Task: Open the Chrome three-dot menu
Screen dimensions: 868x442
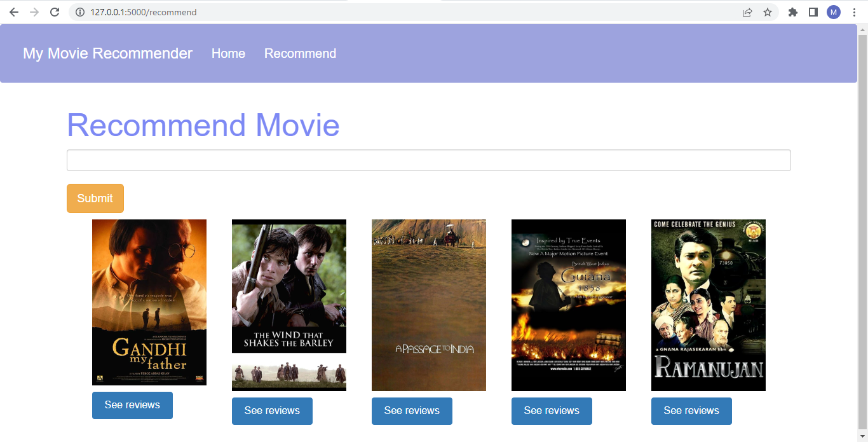Action: pos(853,11)
